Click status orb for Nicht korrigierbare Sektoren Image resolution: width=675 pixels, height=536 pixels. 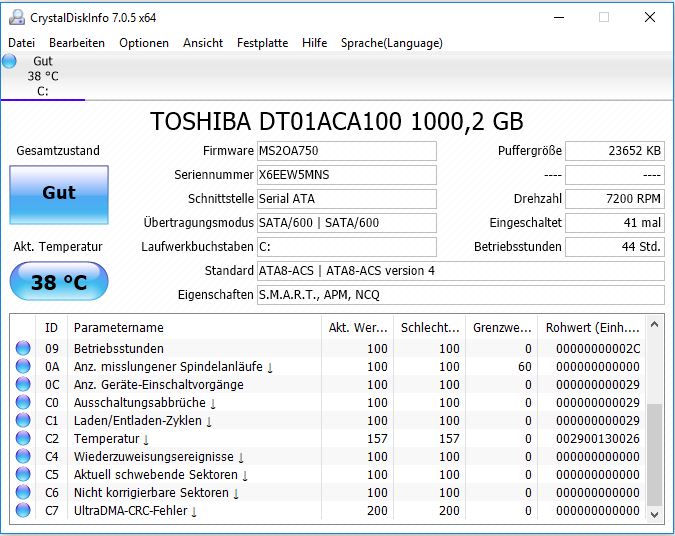(23, 492)
